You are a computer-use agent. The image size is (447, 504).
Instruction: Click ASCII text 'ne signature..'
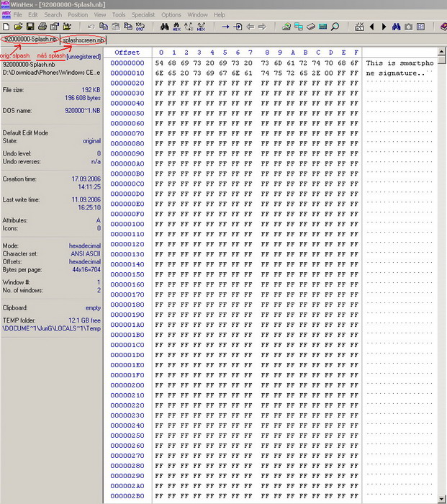point(396,73)
